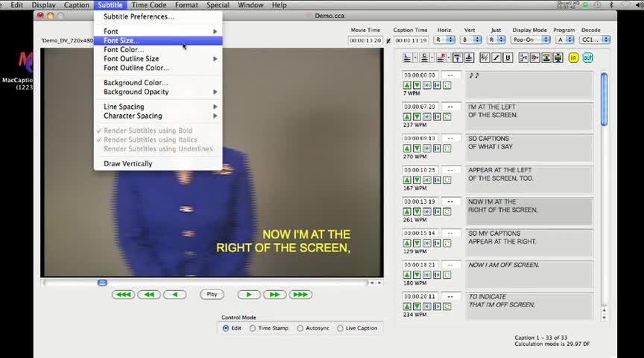Click the triple-arrow fast-forward button
The height and width of the screenshot is (358, 644).
(300, 295)
